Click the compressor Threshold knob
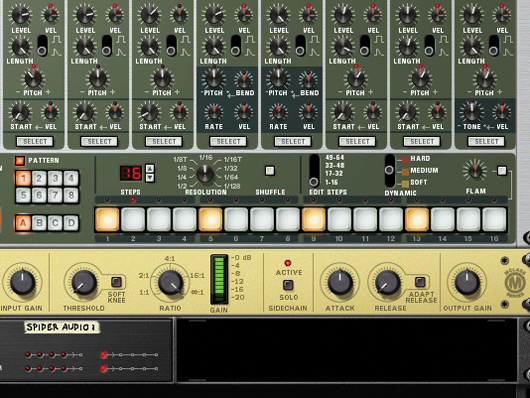 (x=84, y=282)
